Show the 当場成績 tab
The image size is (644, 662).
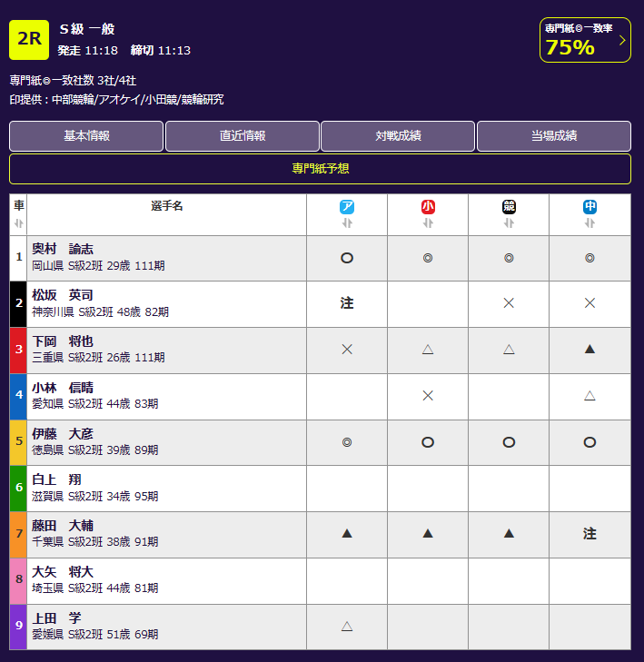[554, 136]
